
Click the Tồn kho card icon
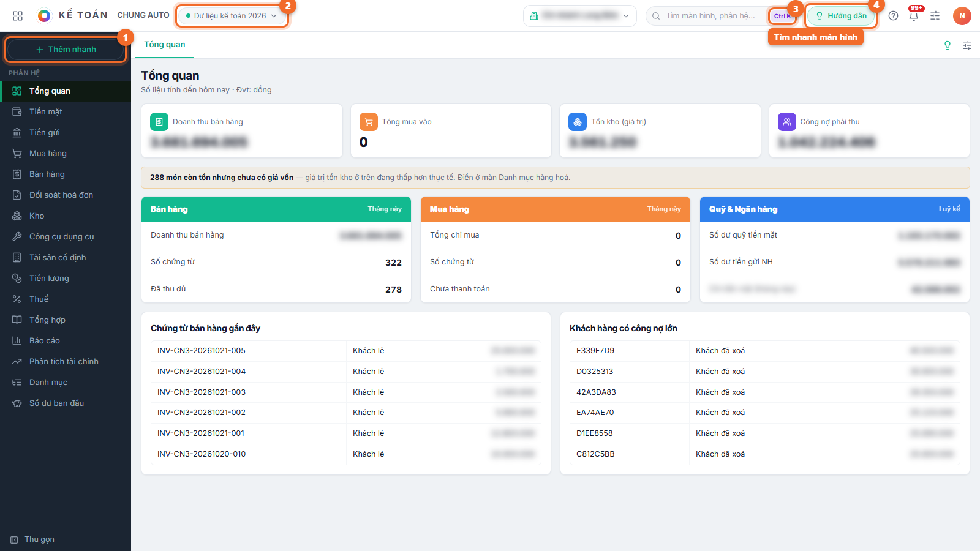pyautogui.click(x=578, y=122)
